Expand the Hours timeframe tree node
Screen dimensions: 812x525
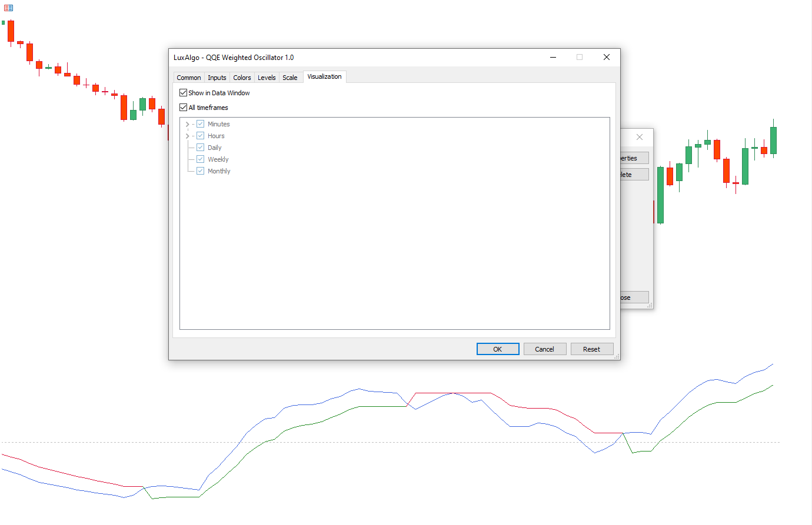tap(187, 136)
